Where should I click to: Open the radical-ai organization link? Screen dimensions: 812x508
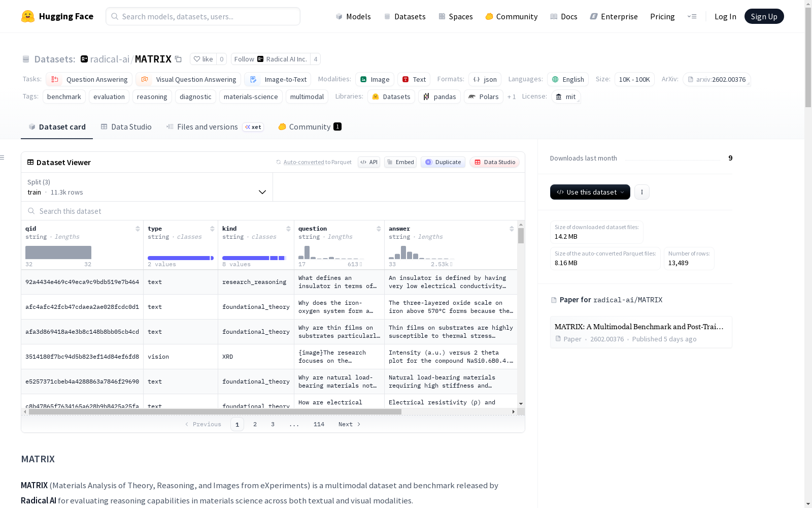tap(110, 59)
